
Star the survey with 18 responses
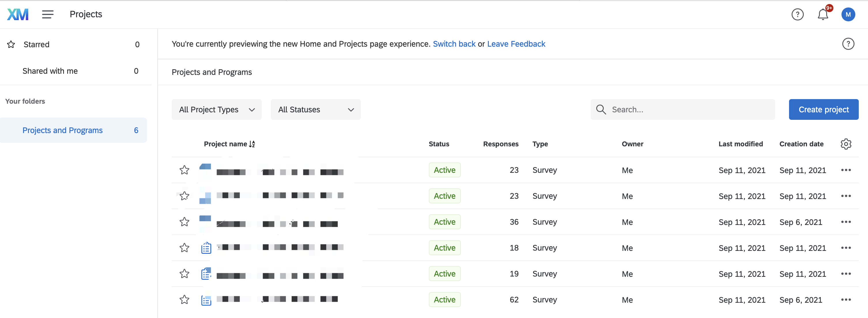[x=184, y=248]
